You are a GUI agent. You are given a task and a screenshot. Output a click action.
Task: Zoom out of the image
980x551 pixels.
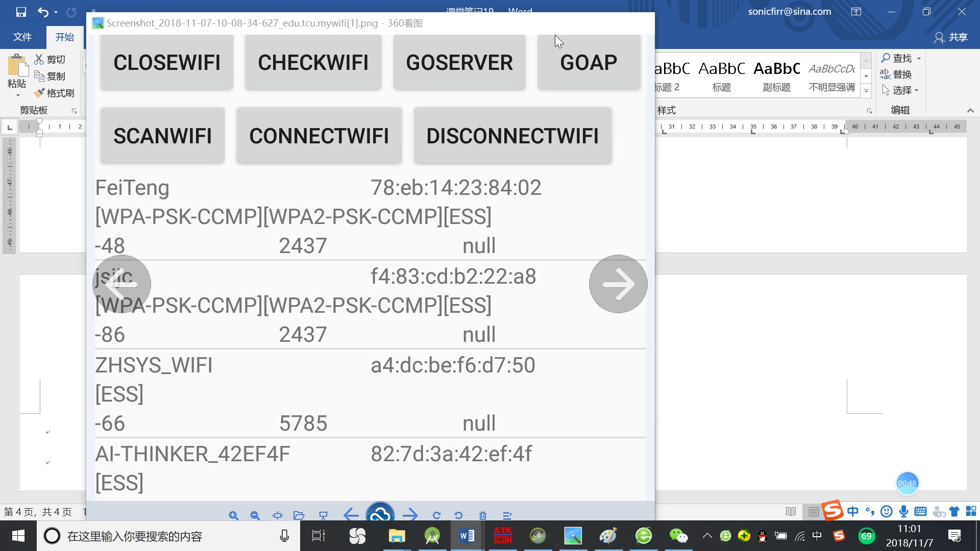[x=255, y=515]
